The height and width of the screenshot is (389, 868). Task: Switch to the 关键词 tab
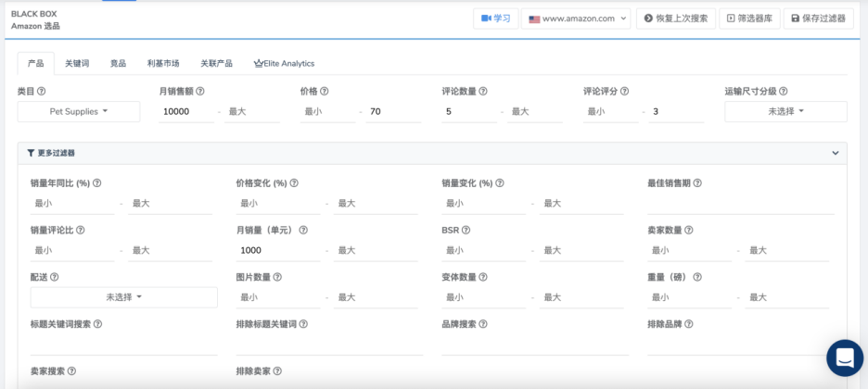coord(77,64)
